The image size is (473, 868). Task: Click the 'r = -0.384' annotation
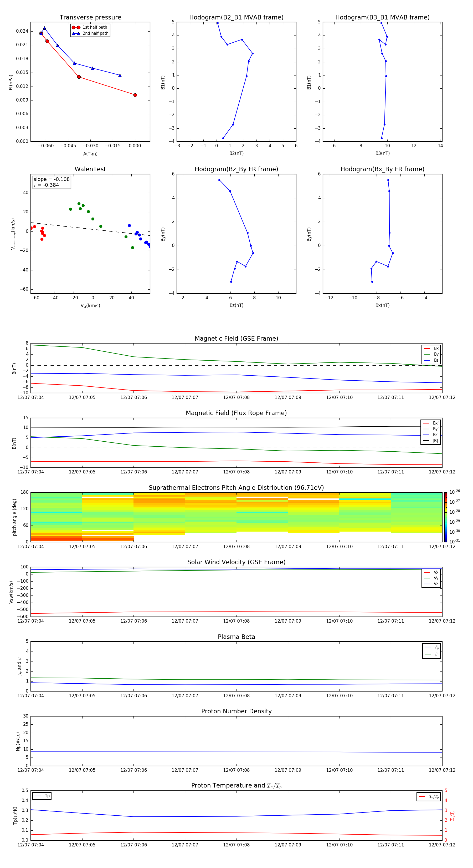(47, 185)
